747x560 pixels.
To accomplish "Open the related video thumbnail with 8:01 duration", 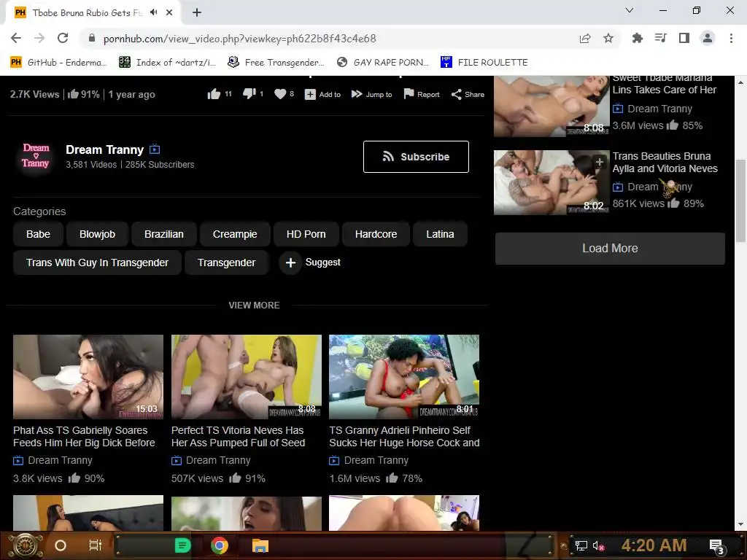I will click(404, 377).
